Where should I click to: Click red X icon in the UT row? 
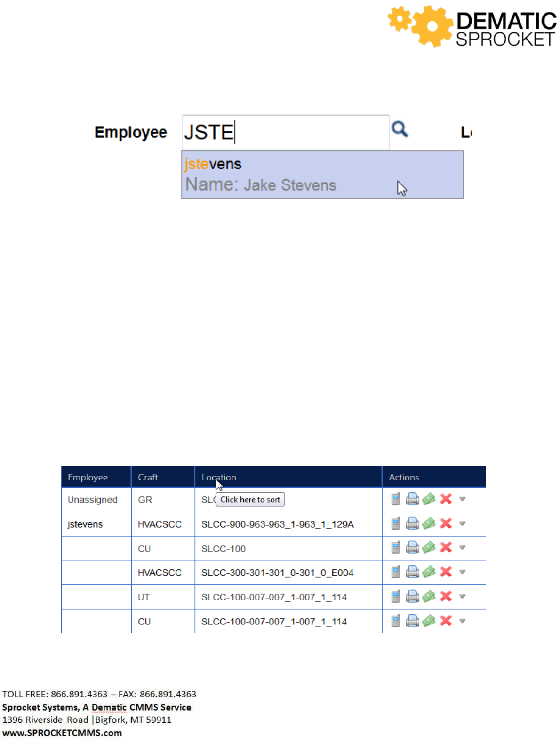point(446,596)
